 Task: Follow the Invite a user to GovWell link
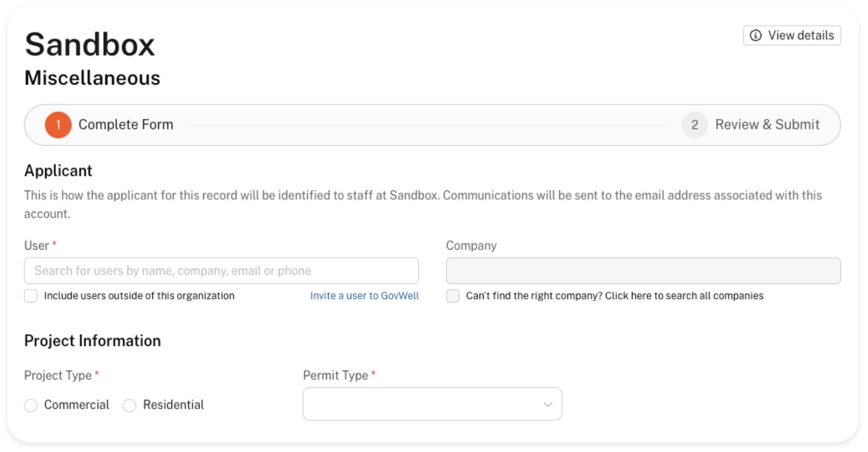[364, 296]
